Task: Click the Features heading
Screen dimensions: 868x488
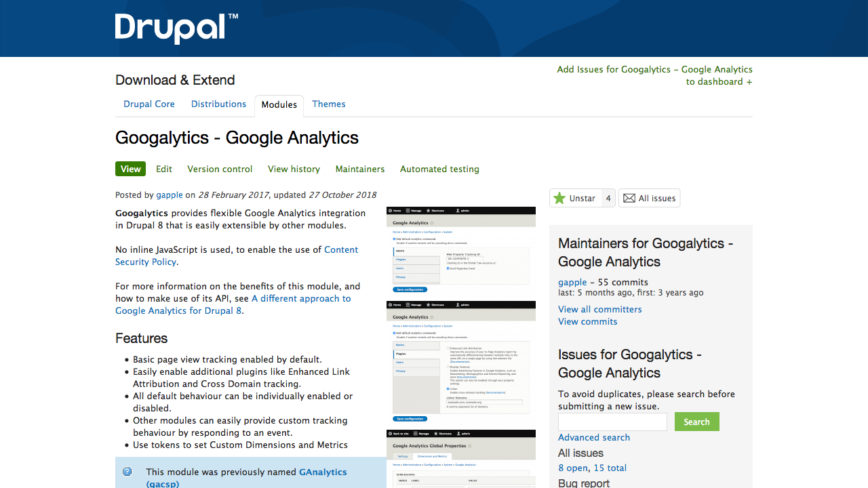Action: pyautogui.click(x=141, y=338)
